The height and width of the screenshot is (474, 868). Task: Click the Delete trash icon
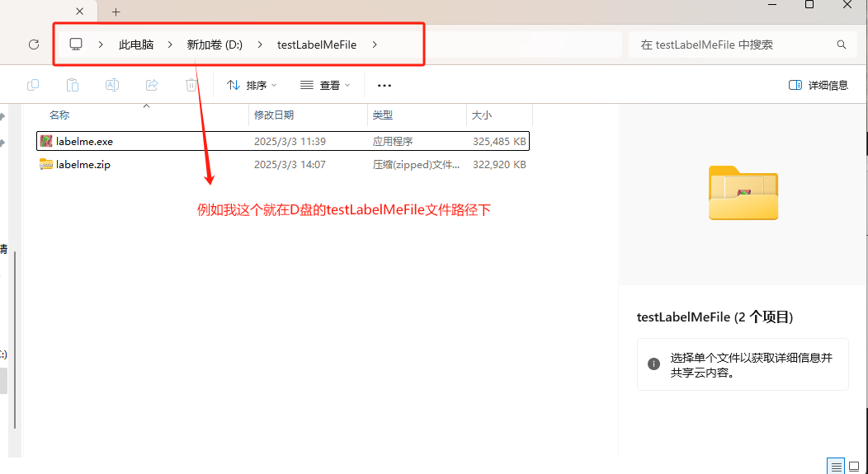[191, 85]
